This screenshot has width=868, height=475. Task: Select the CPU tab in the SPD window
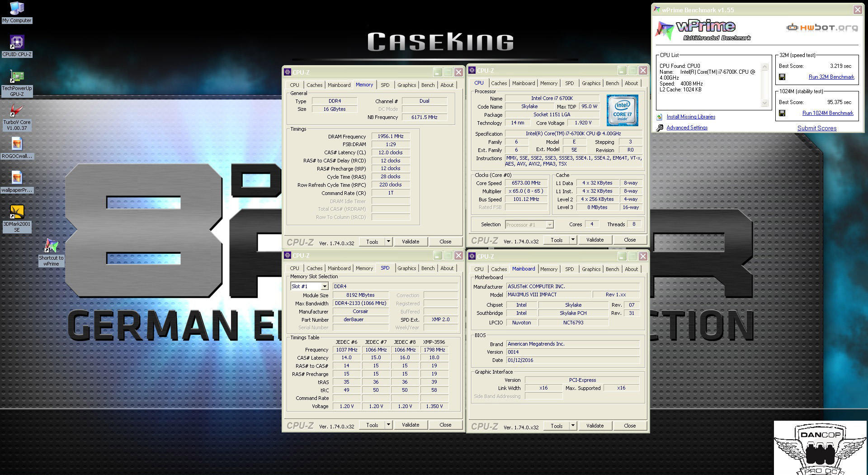click(294, 268)
